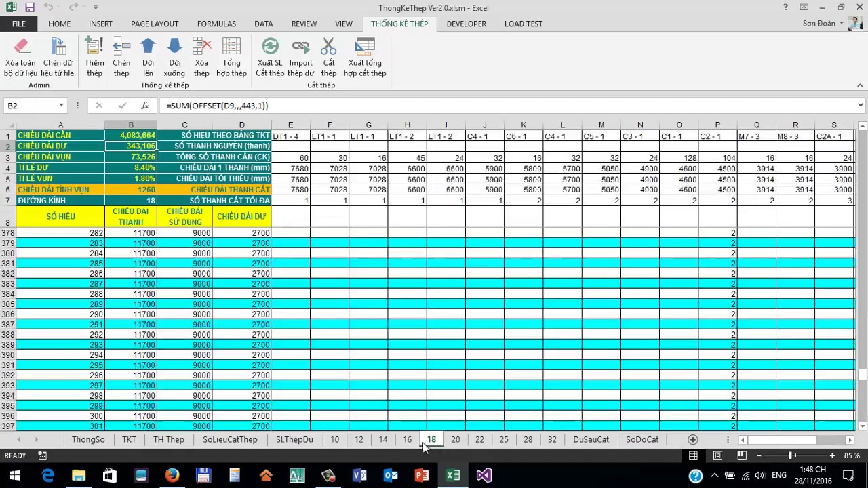Image resolution: width=868 pixels, height=488 pixels.
Task: Open the FORMULAS ribbon tab
Action: tap(216, 24)
